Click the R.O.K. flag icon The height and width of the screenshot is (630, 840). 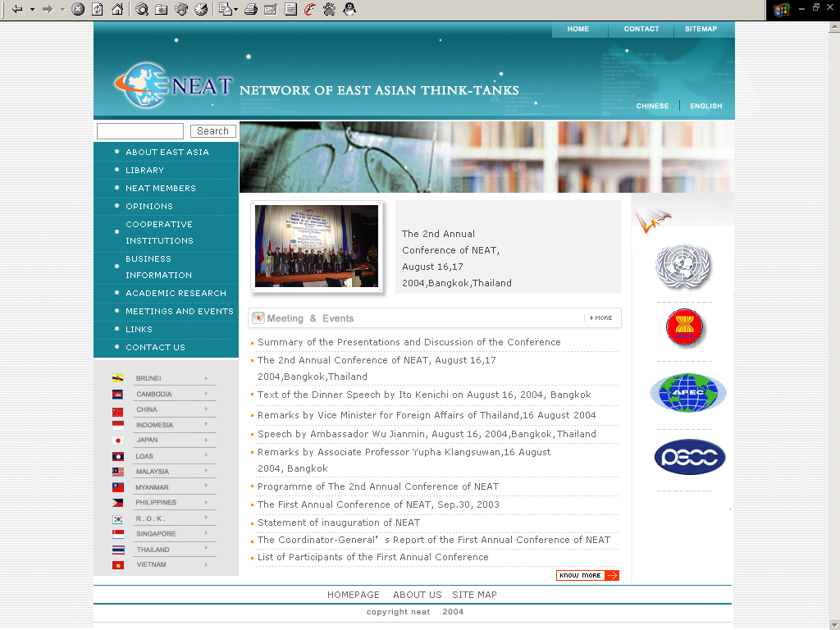point(118,519)
